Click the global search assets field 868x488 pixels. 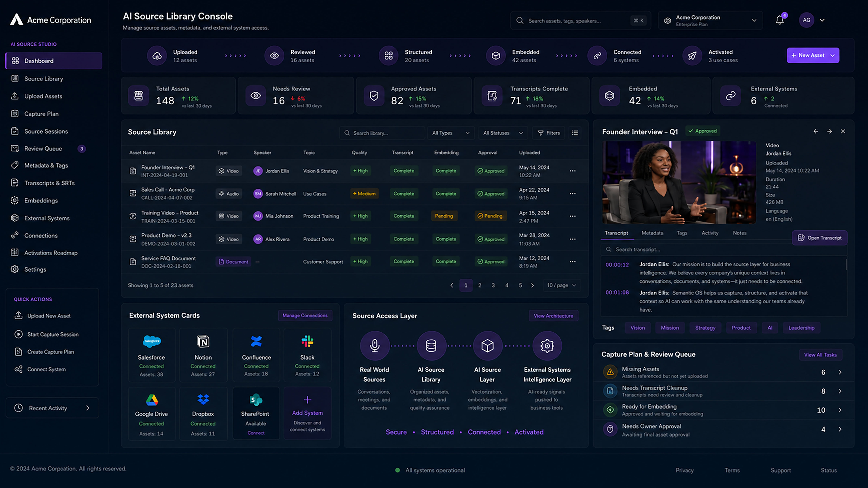point(580,21)
